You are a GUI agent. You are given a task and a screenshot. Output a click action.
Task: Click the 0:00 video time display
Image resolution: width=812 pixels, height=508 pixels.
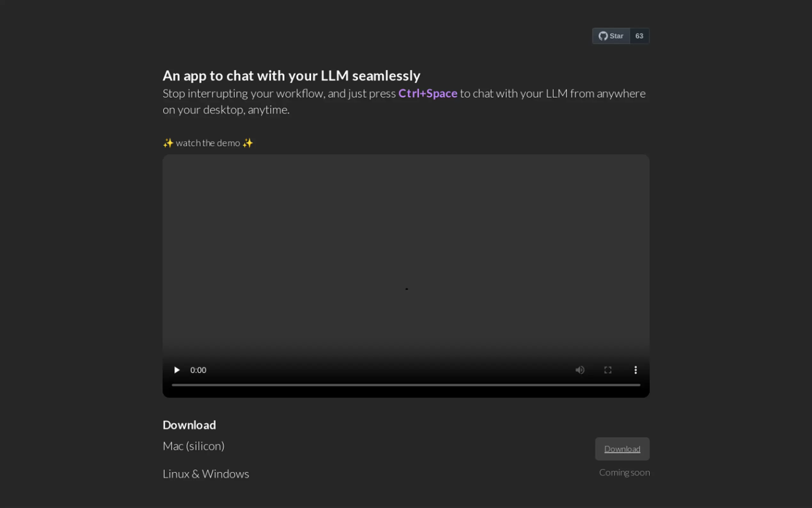click(198, 370)
